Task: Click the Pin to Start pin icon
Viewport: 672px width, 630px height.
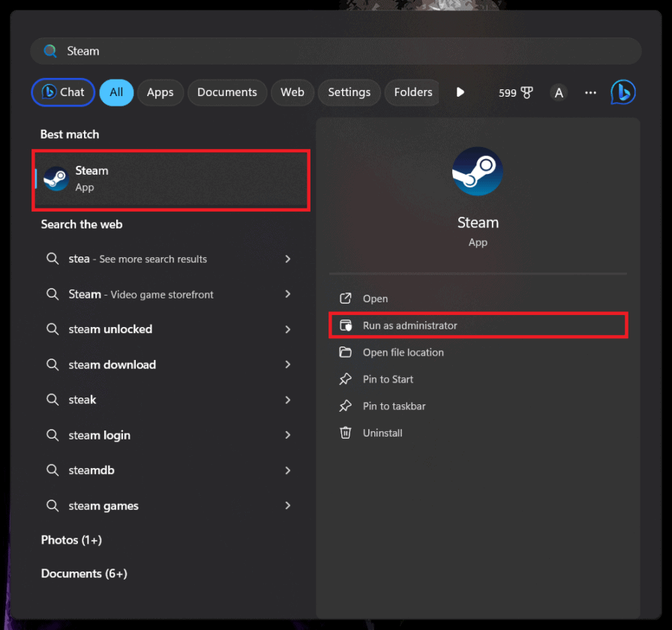Action: tap(345, 379)
